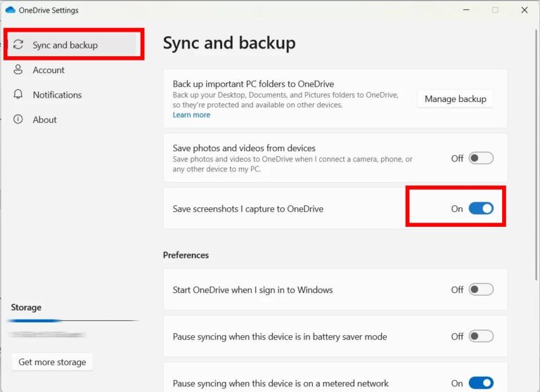Click 'Start OneDrive when I sign in to Windows' text
The height and width of the screenshot is (392, 540).
point(252,289)
